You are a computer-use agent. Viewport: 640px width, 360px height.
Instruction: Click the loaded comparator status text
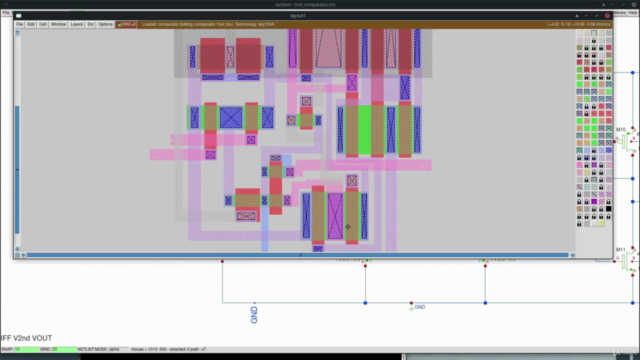[x=208, y=24]
